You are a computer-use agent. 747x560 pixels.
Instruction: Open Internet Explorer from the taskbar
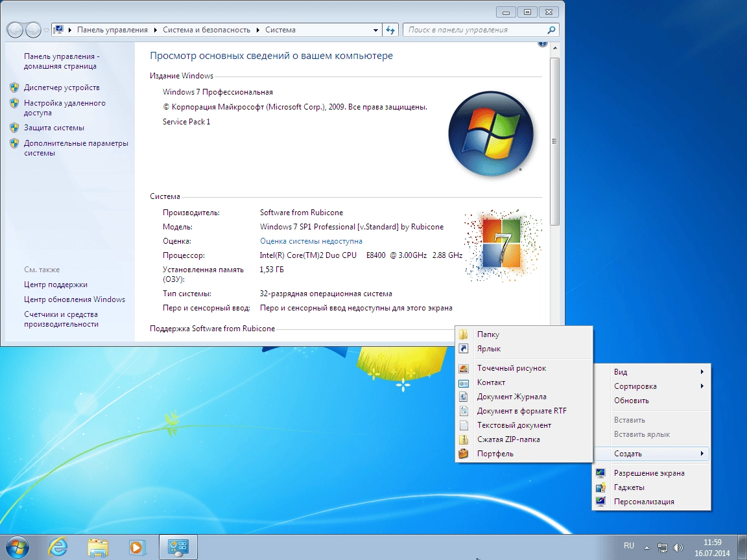pyautogui.click(x=58, y=547)
